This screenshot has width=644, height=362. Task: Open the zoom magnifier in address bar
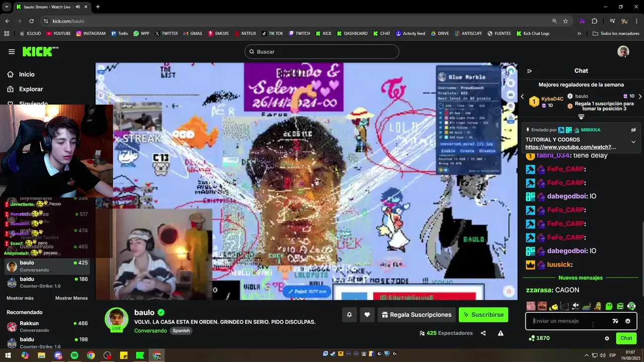point(554,21)
